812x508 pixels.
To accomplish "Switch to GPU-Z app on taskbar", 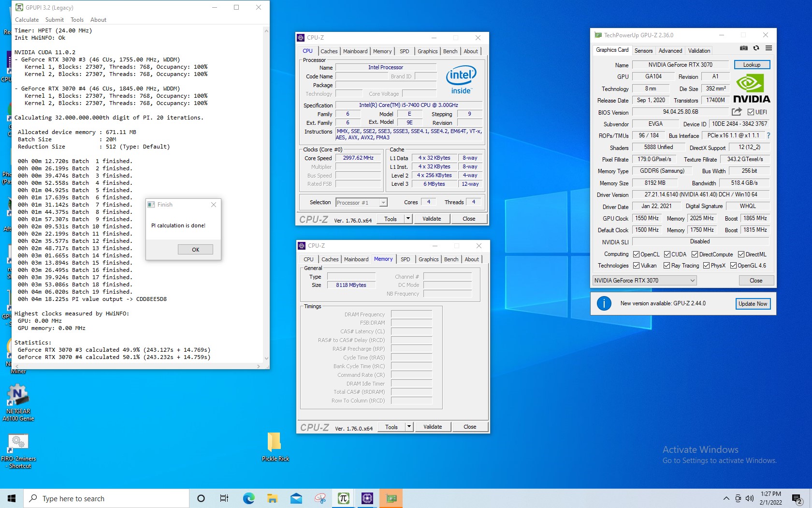I will [391, 498].
